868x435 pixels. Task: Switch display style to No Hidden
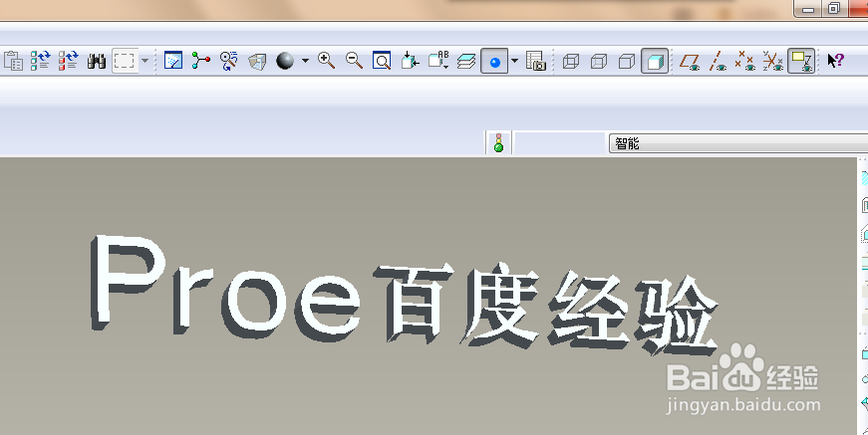click(x=627, y=61)
